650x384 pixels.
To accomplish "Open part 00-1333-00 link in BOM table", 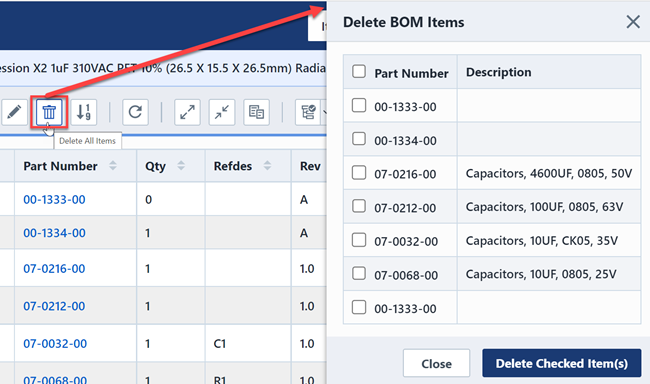I will coord(54,199).
